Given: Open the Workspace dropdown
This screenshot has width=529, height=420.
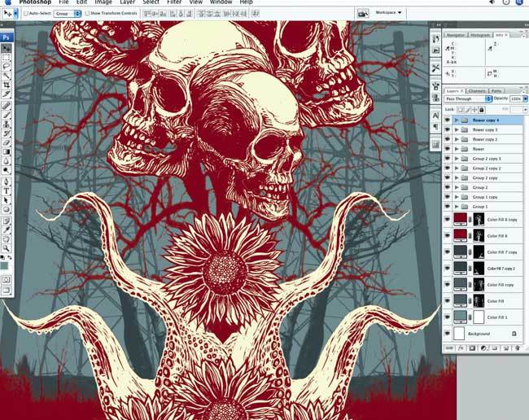Looking at the screenshot, I should pyautogui.click(x=388, y=13).
